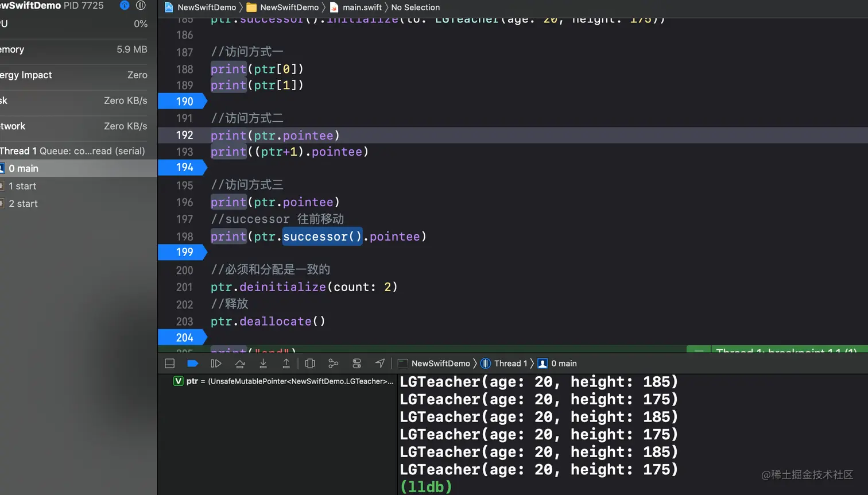Click line number 201 in gutter

[x=184, y=288]
